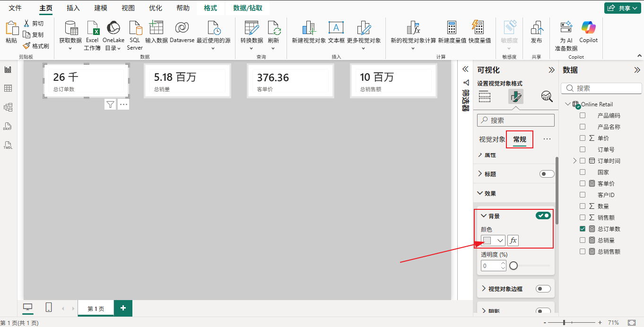Check the 产品名称 field
This screenshot has height=327, width=644.
(583, 127)
